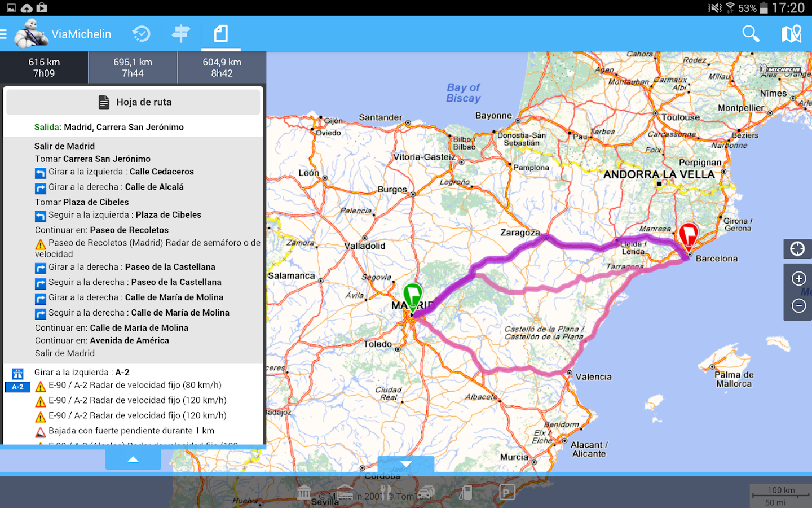Click the Hoja de ruta button
The image size is (812, 508).
pos(133,102)
